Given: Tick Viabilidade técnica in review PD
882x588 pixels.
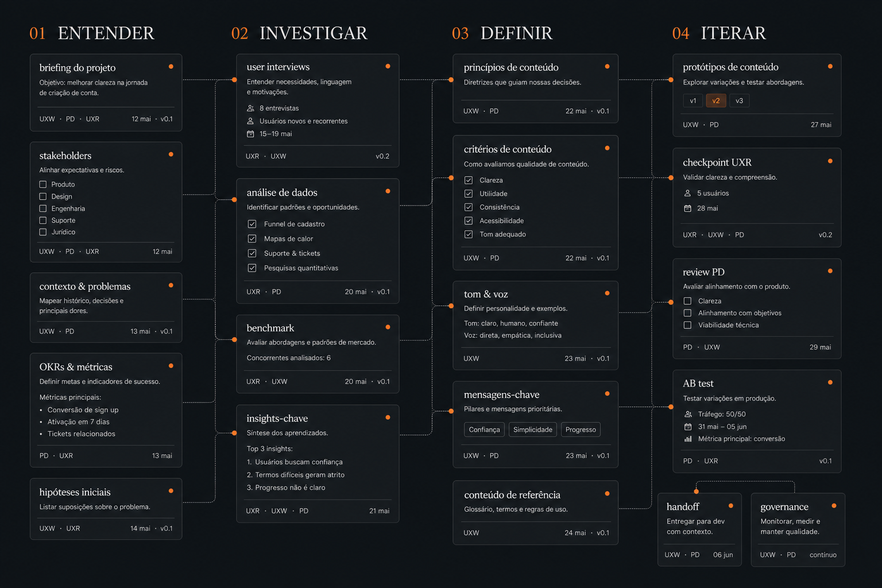Looking at the screenshot, I should tap(687, 325).
